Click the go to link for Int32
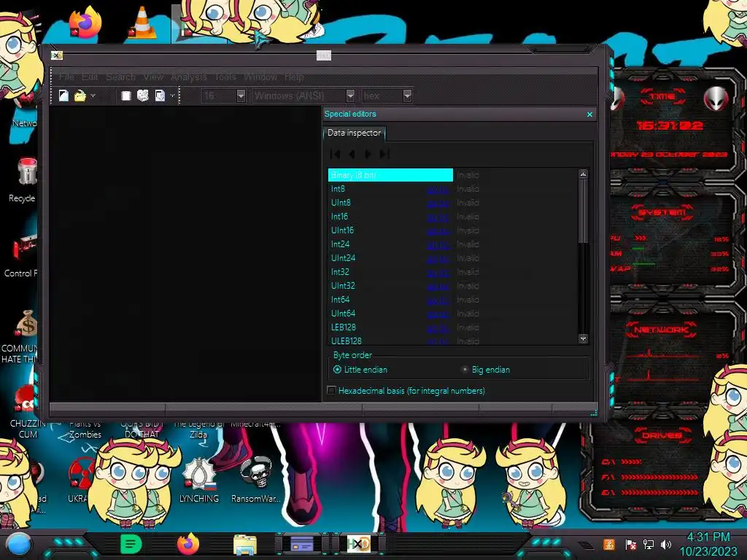This screenshot has height=560, width=747. tap(438, 273)
